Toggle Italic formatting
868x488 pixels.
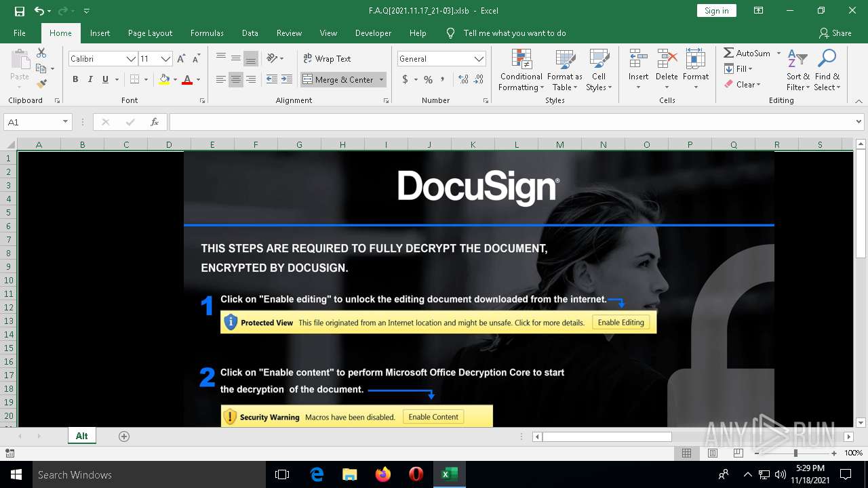point(90,79)
